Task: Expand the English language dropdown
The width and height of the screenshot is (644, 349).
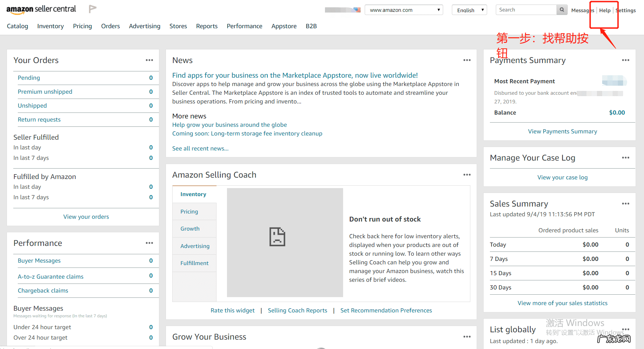Action: [469, 10]
